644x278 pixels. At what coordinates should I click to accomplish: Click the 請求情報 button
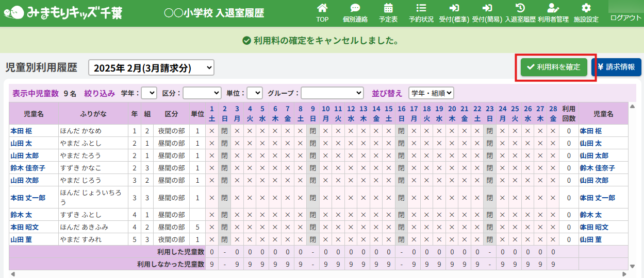(616, 67)
